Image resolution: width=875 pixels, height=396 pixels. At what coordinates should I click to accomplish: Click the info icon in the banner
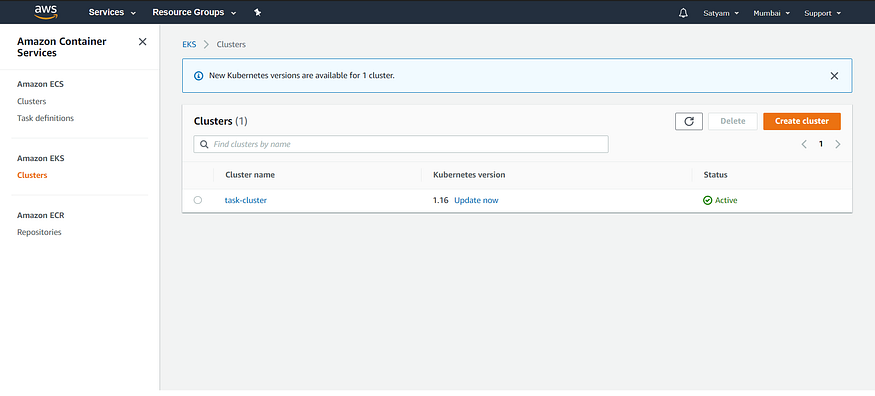coord(198,75)
